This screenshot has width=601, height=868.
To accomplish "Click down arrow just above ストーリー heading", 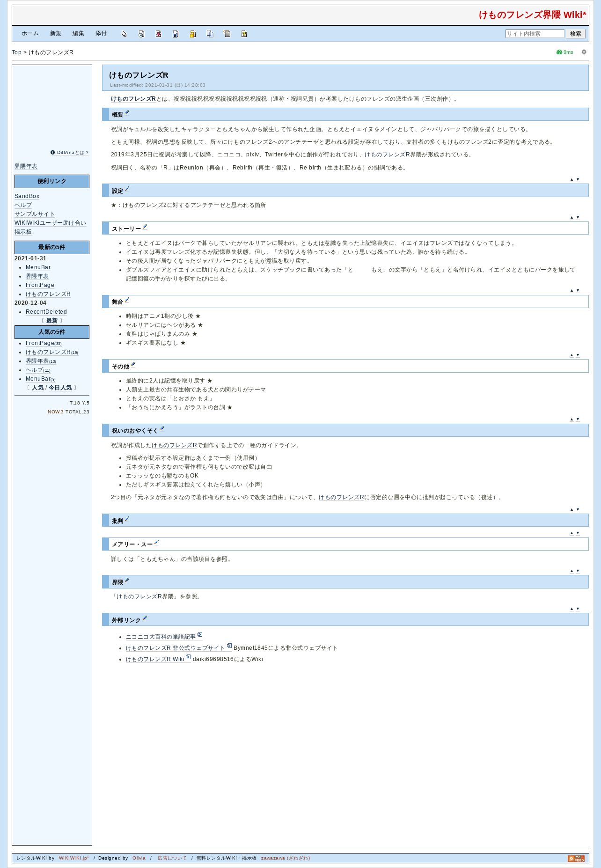I will click(578, 218).
